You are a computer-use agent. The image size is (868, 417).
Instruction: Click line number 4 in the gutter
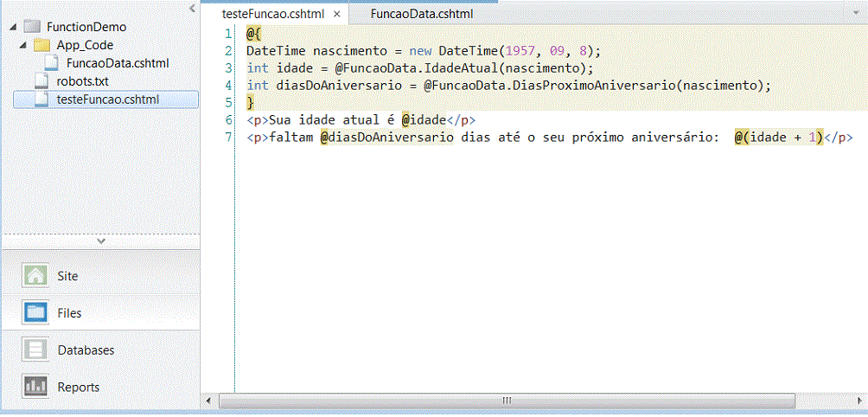pyautogui.click(x=228, y=86)
